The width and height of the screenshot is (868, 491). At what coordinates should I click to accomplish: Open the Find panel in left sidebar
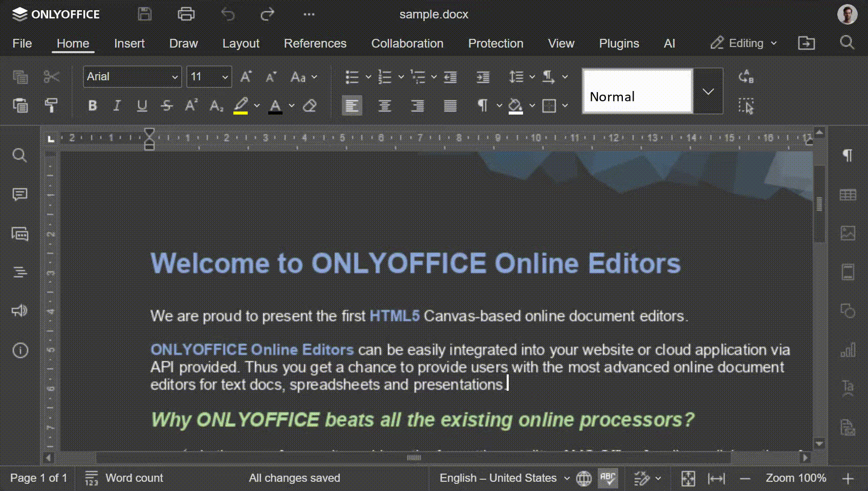[19, 155]
